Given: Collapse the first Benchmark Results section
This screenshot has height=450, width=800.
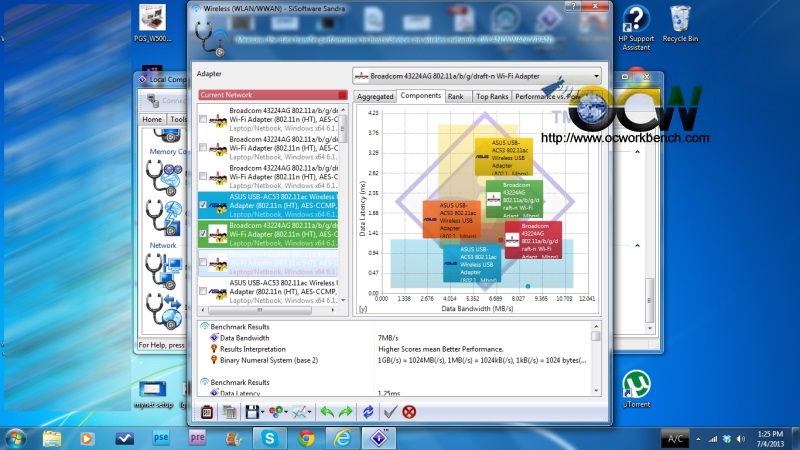Looking at the screenshot, I should point(205,326).
